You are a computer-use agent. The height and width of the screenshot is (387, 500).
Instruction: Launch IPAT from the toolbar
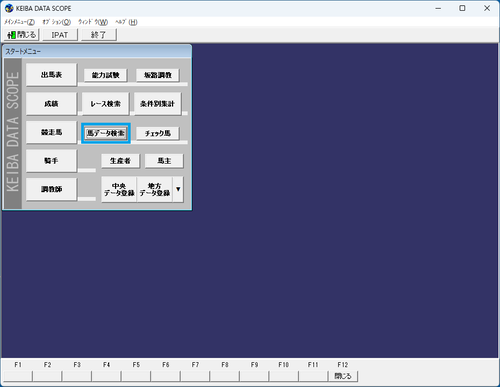60,35
